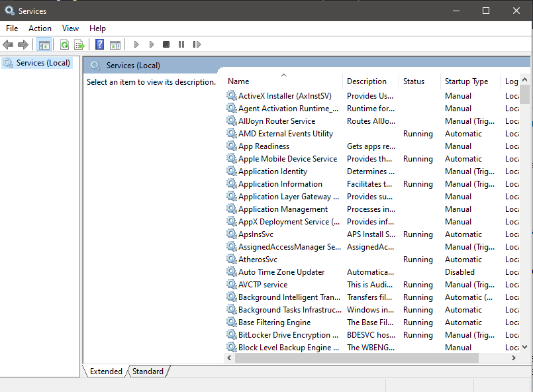Click gear icon beside ApsInsSvc

[232, 234]
